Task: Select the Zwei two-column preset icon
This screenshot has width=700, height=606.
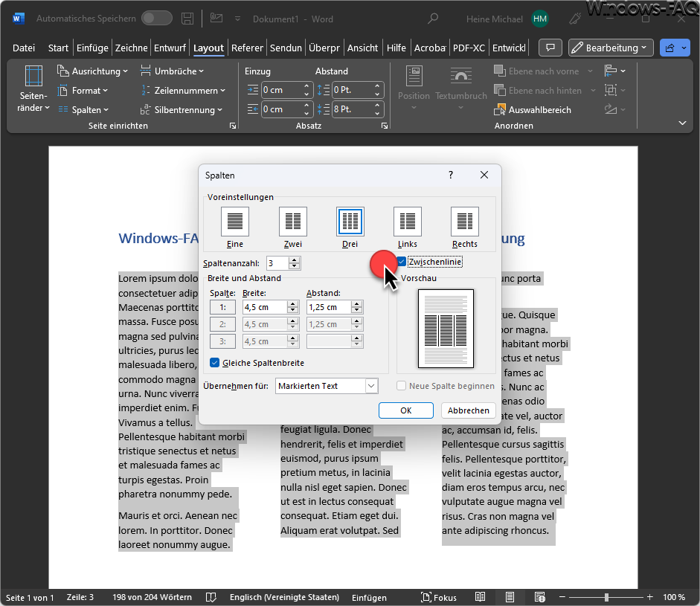Action: 293,222
